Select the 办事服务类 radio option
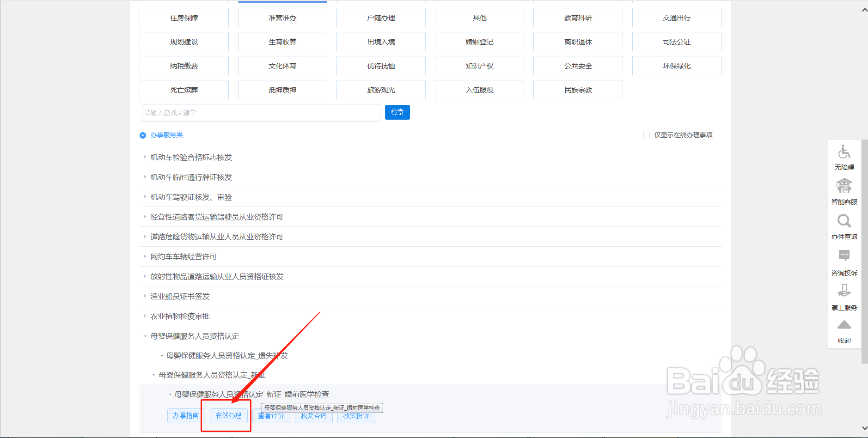Viewport: 868px width, 438px height. pos(142,135)
